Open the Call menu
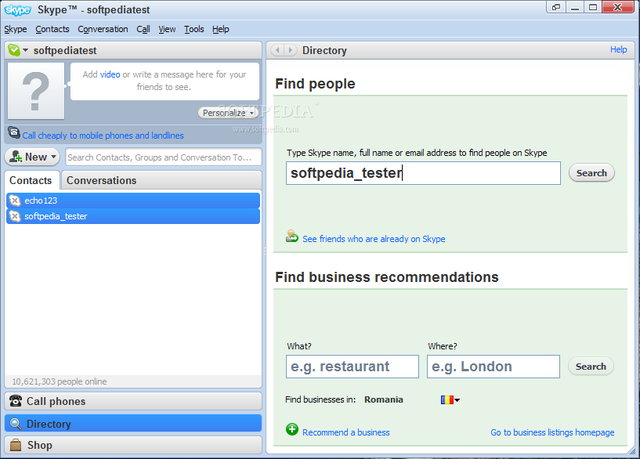The width and height of the screenshot is (640, 459). (x=143, y=29)
